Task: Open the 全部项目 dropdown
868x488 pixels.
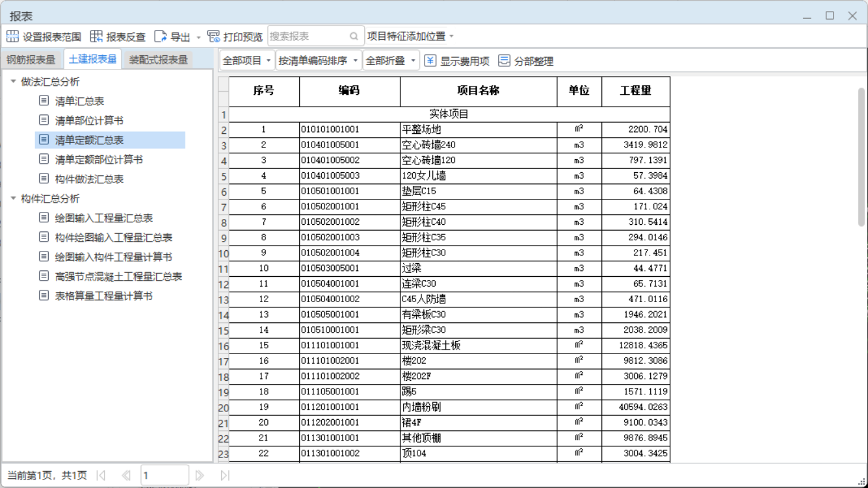Action: [x=247, y=60]
